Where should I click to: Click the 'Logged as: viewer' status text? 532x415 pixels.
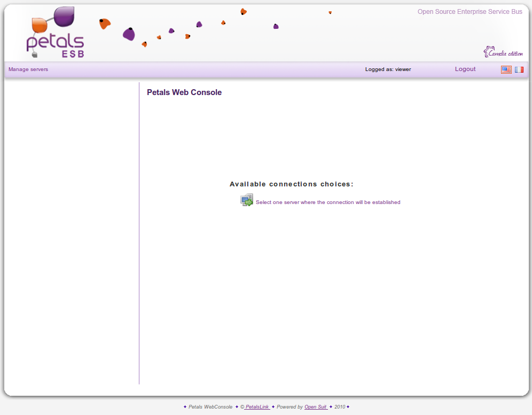388,69
